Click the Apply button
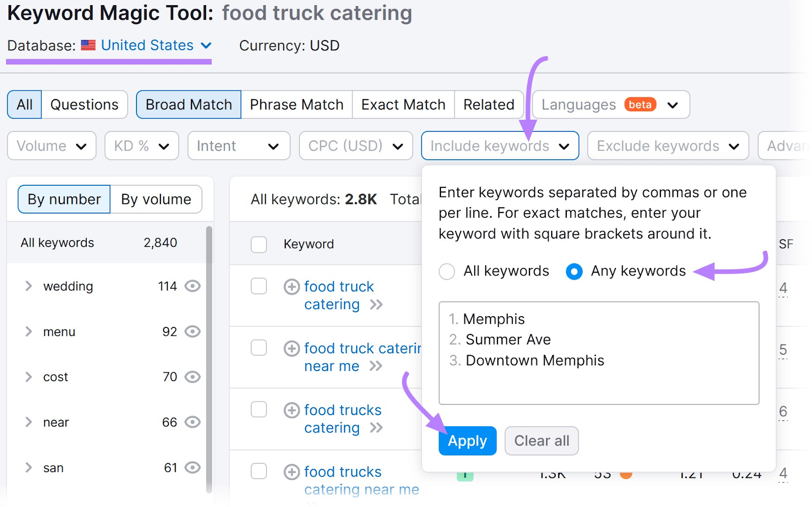Screen dimensions: 812x507 (467, 441)
